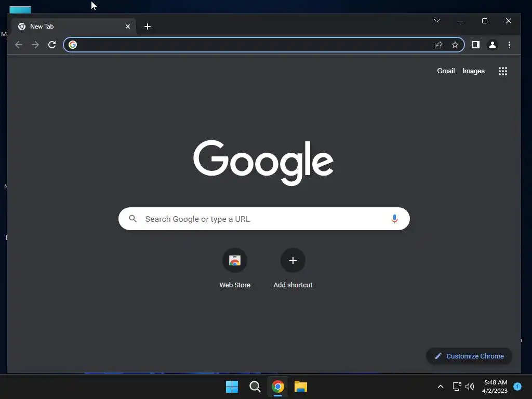
Task: Expand the tab search chevron
Action: (437, 21)
